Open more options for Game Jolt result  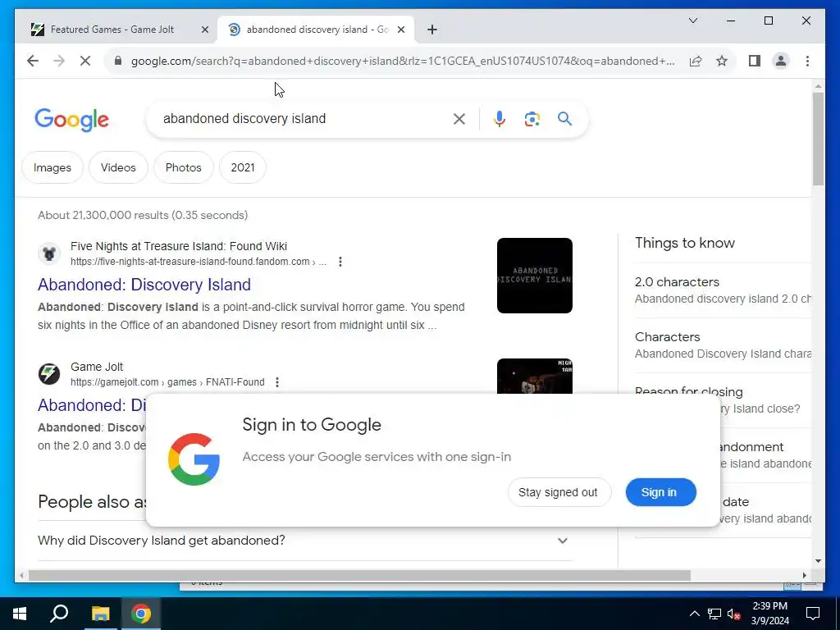pyautogui.click(x=277, y=382)
